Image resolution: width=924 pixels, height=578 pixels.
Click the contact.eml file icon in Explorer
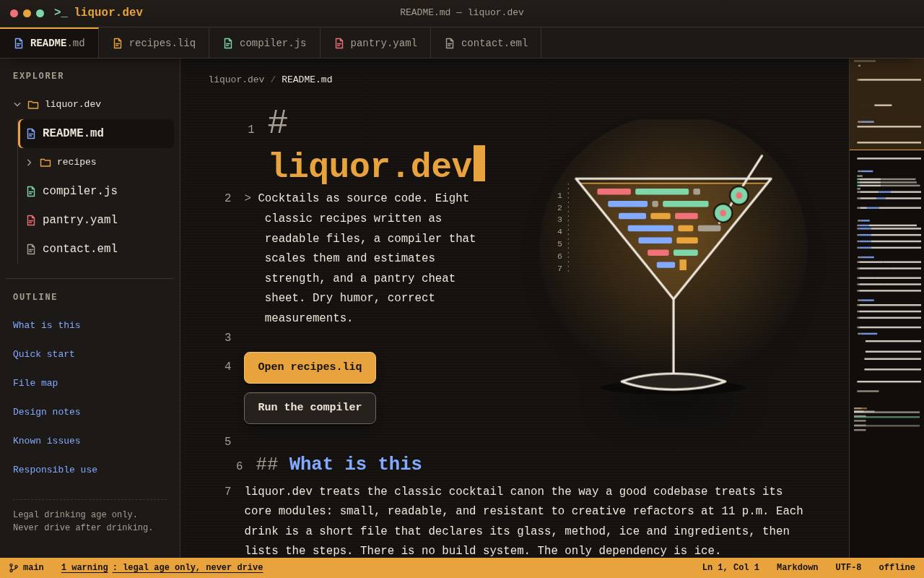tap(31, 249)
